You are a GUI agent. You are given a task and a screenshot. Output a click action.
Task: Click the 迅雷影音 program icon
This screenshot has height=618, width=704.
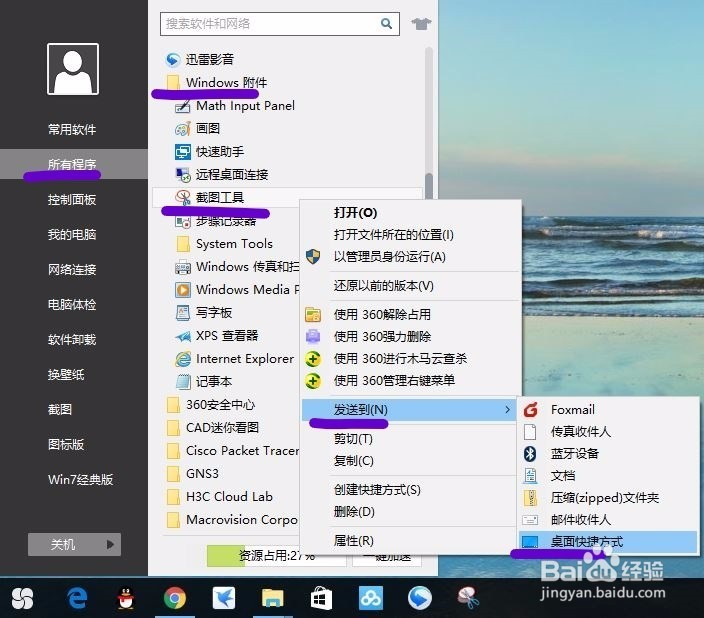[173, 59]
